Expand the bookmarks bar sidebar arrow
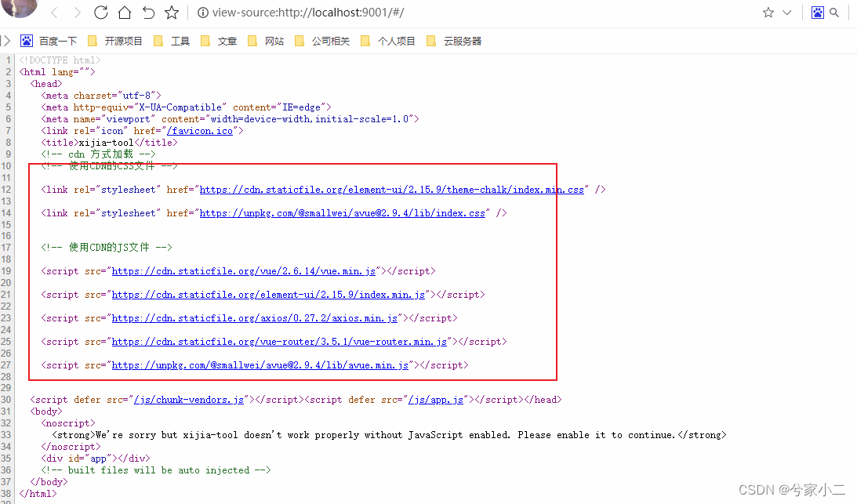857x504 pixels. click(6, 41)
